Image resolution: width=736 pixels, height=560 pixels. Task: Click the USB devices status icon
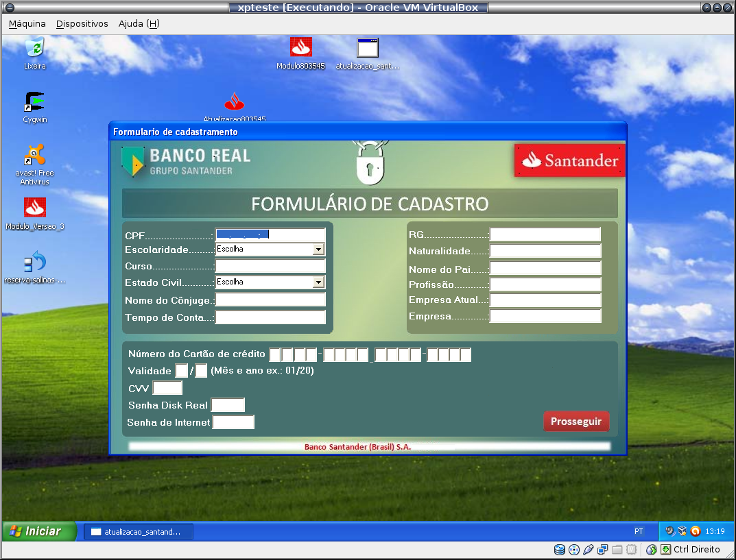click(588, 549)
